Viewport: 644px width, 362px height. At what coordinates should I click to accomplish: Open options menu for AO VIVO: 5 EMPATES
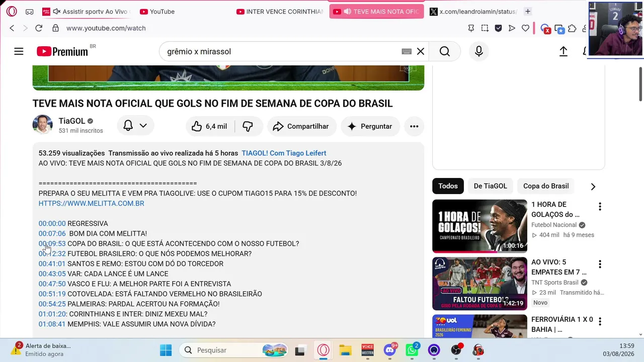click(599, 264)
